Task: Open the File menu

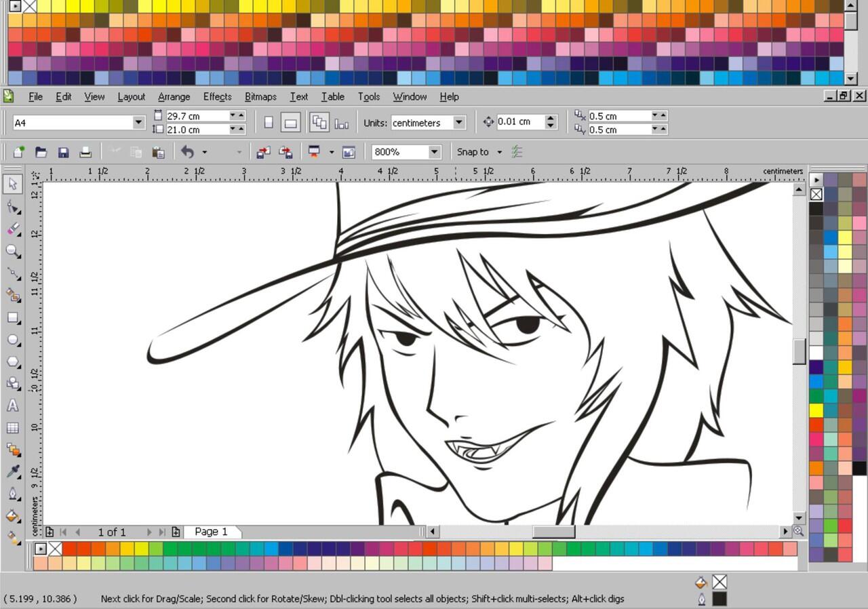Action: (x=35, y=96)
